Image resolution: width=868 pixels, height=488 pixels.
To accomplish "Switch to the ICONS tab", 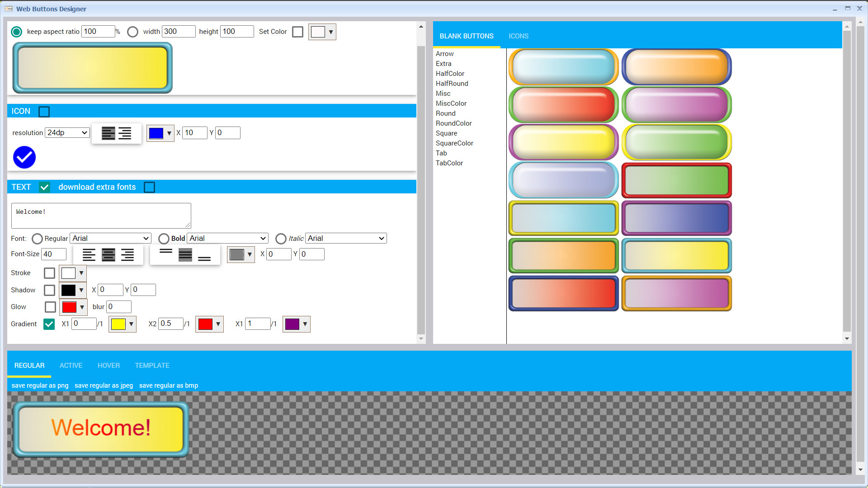I will pyautogui.click(x=518, y=36).
